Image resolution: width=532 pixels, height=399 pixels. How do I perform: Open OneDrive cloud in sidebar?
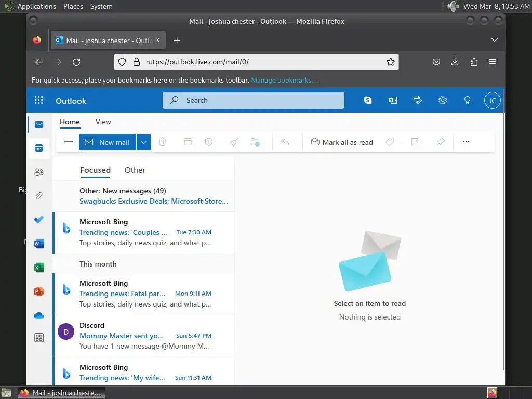[39, 315]
